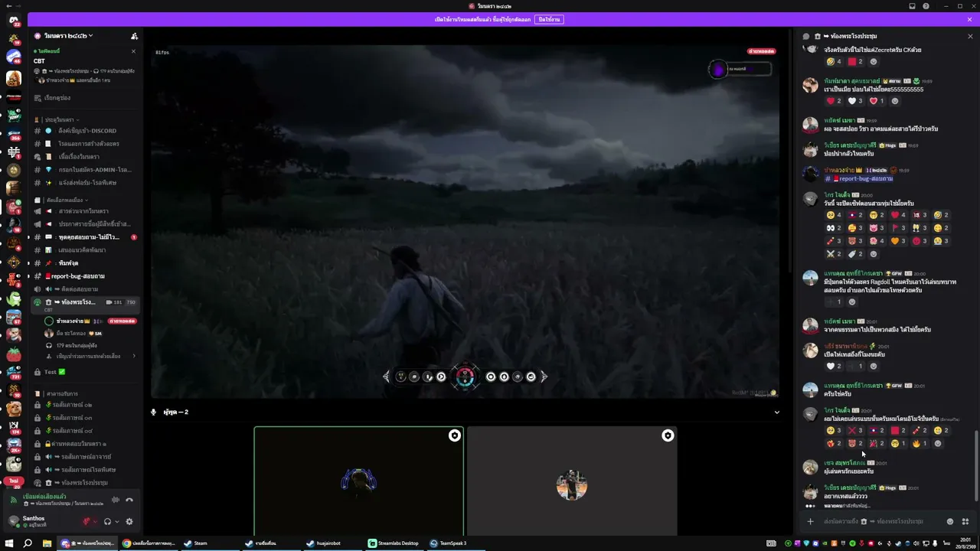Open the ลิงค์เชิญเข้า-DISCORD channel
The width and height of the screenshot is (980, 551).
[84, 131]
